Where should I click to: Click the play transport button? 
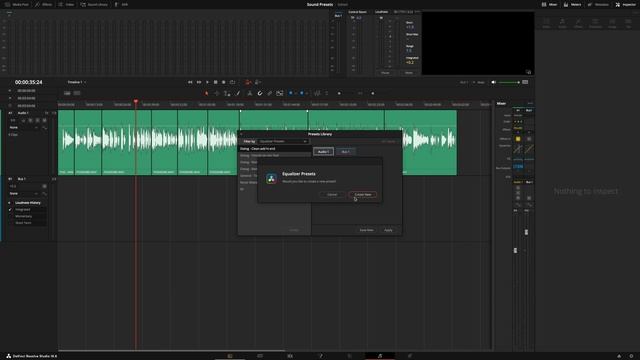(x=207, y=82)
